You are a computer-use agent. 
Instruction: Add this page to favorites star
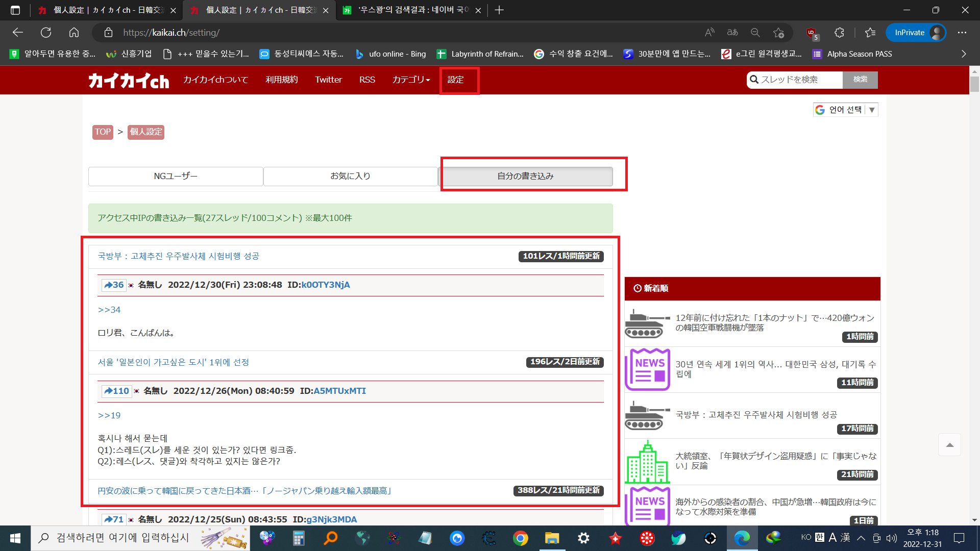[x=778, y=33]
